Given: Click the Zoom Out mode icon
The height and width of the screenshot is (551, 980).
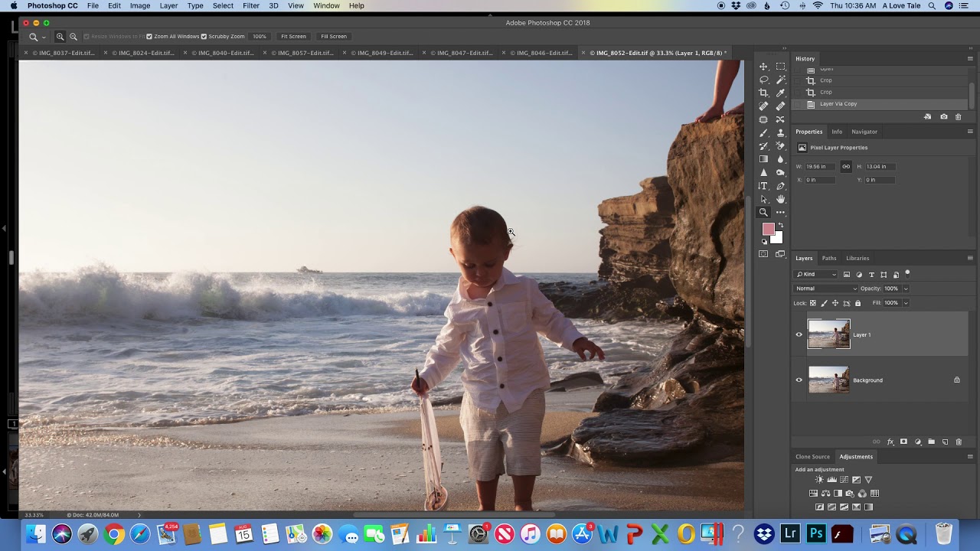Looking at the screenshot, I should click(73, 36).
